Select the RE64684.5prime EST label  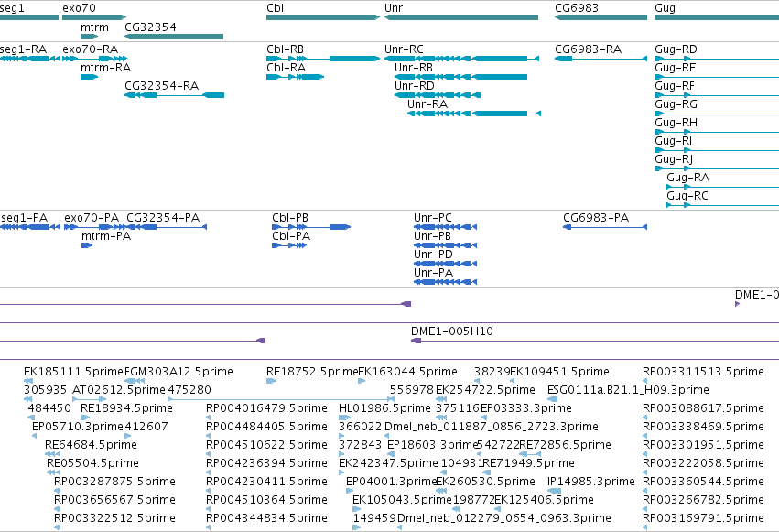tap(91, 445)
